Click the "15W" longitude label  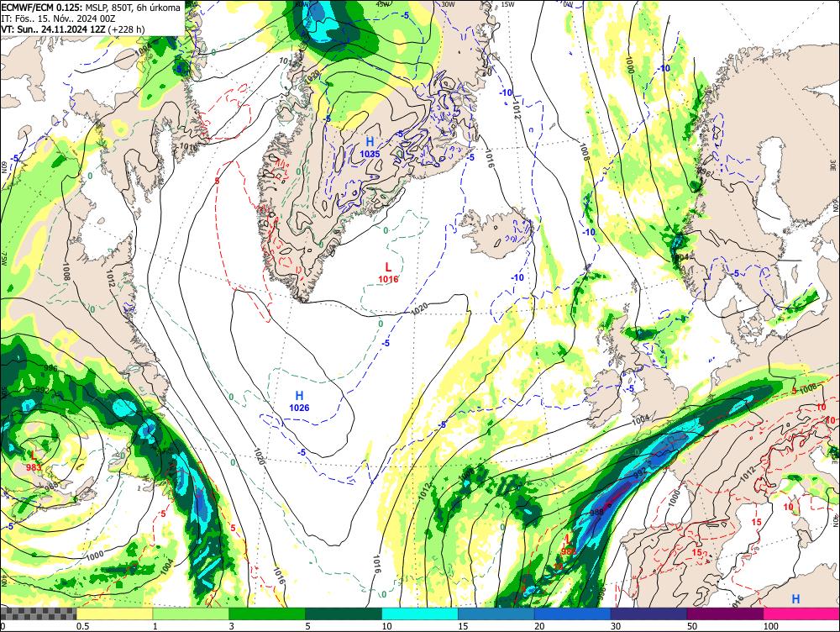click(507, 3)
